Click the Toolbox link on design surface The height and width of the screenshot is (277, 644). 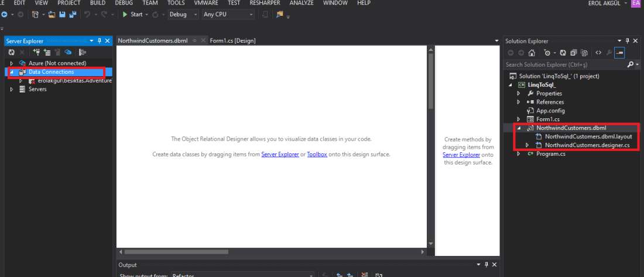pyautogui.click(x=317, y=155)
